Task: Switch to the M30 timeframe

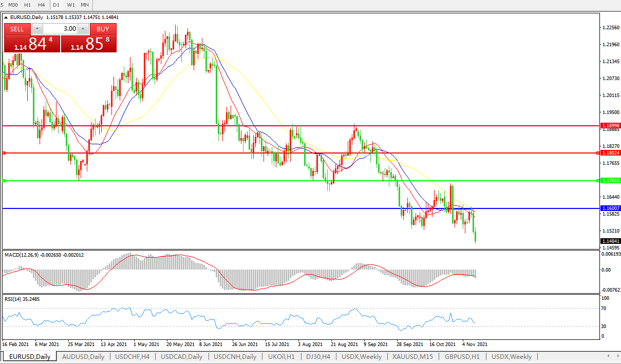Action: point(13,5)
